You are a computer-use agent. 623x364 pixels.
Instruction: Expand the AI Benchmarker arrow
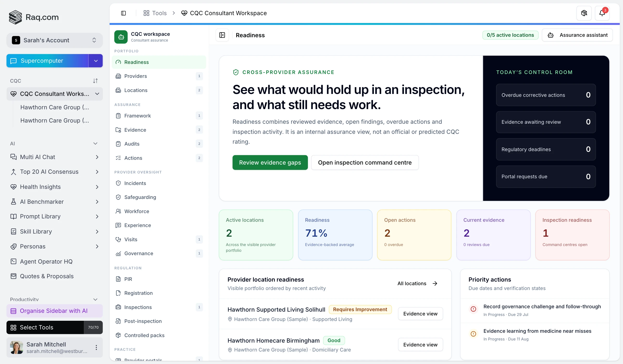[x=97, y=202]
